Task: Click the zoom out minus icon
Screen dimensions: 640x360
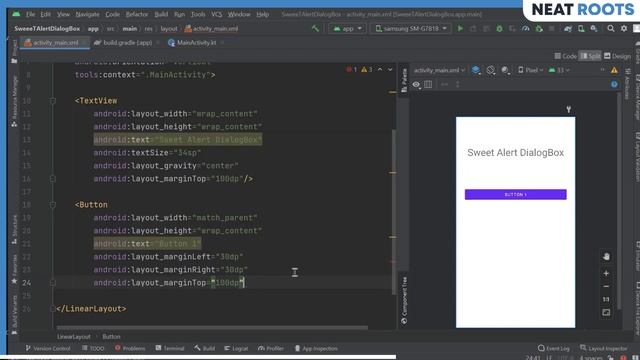Action: coord(606,286)
